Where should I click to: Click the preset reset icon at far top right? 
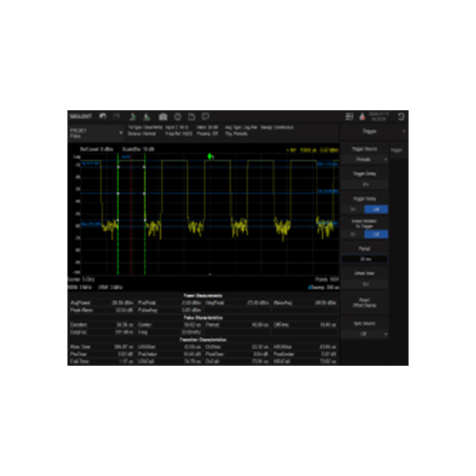(x=401, y=116)
